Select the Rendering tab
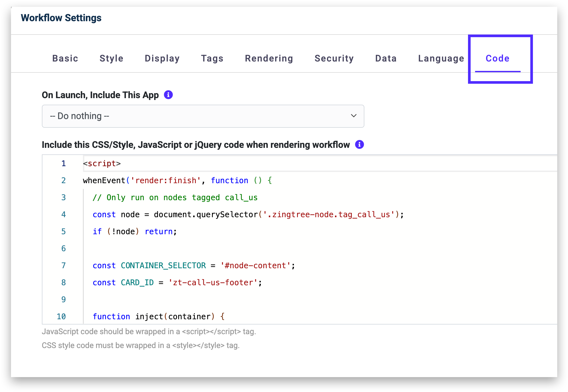 pyautogui.click(x=269, y=58)
